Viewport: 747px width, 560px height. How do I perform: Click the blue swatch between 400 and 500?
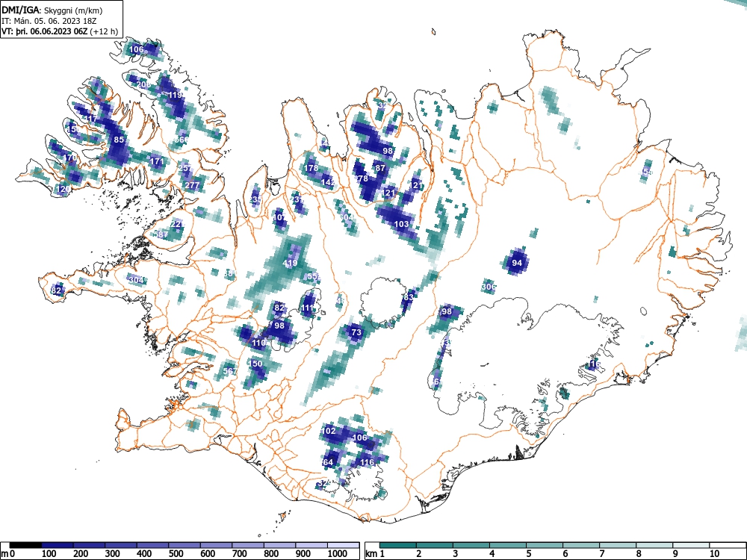[x=153, y=545]
